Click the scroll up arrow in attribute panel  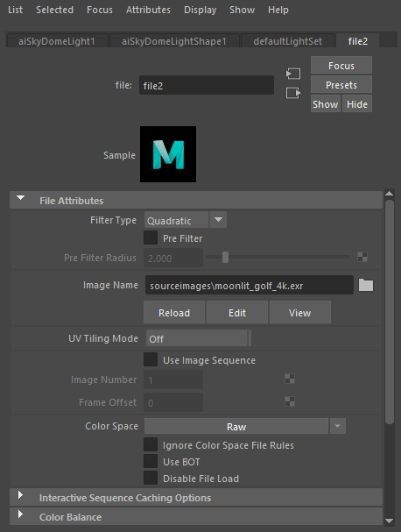[390, 194]
